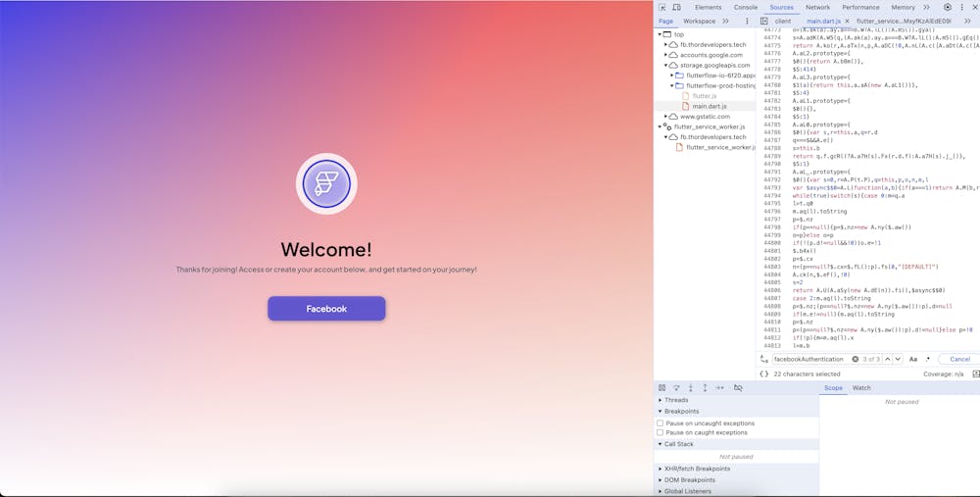Go to next search match arrow
980x497 pixels.
(898, 360)
